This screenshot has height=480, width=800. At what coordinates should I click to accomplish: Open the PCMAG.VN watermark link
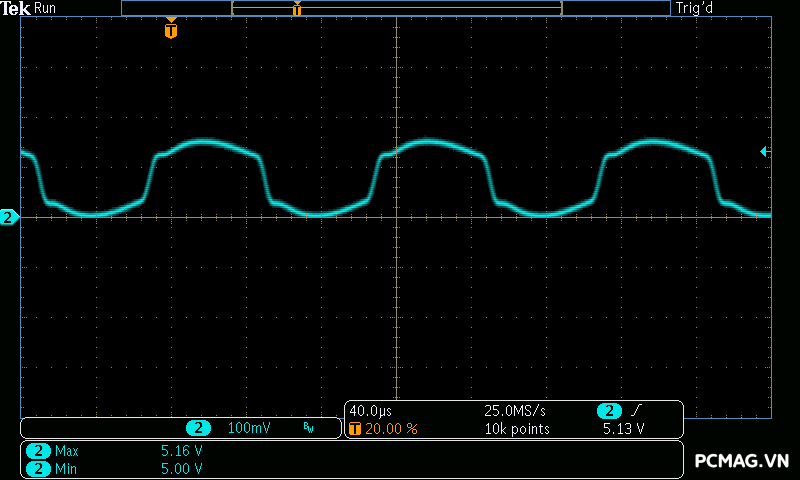(x=742, y=460)
